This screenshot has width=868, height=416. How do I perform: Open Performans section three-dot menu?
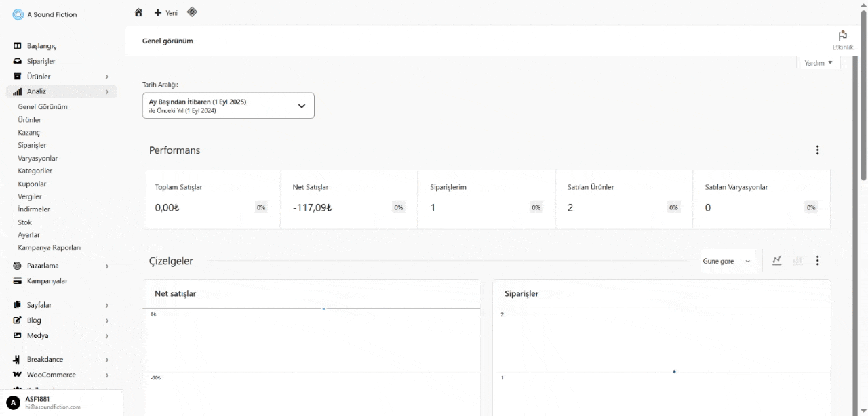(x=817, y=150)
